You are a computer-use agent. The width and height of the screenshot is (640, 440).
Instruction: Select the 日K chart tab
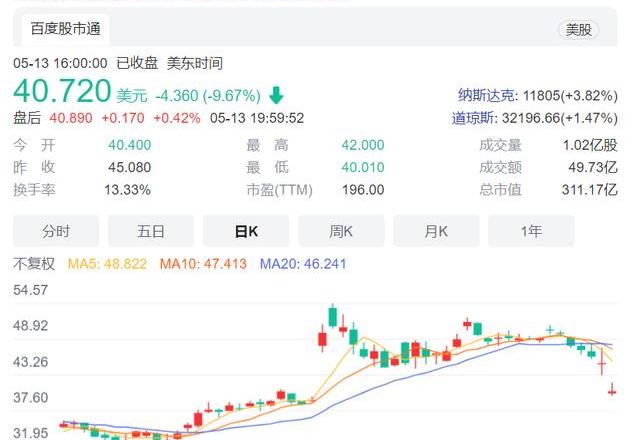(246, 231)
